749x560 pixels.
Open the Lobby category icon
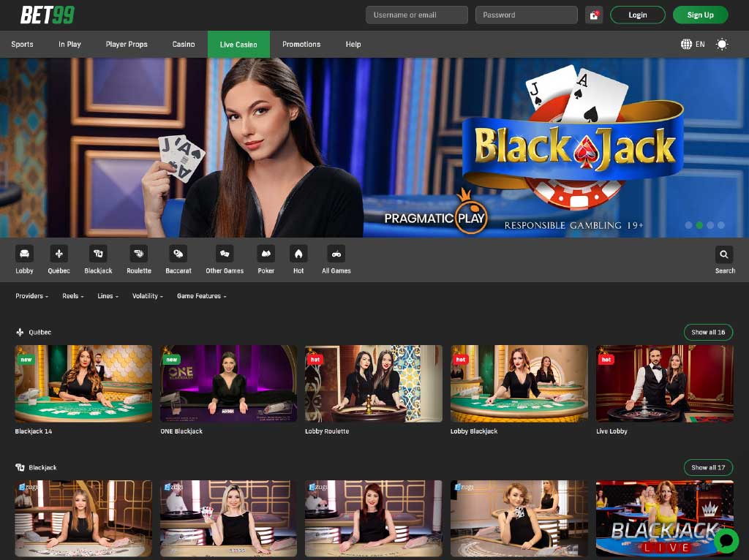click(24, 254)
